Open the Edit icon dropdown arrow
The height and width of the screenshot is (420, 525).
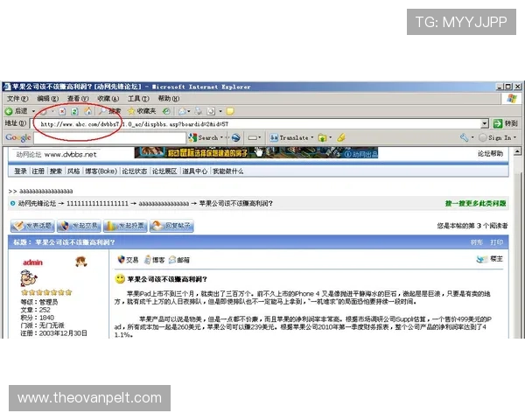(x=220, y=111)
